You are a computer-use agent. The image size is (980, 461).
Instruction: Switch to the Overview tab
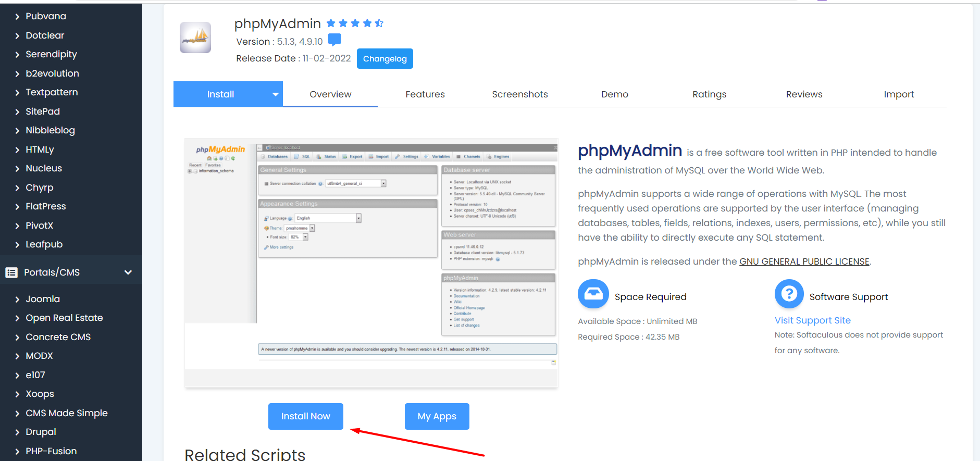(x=330, y=94)
